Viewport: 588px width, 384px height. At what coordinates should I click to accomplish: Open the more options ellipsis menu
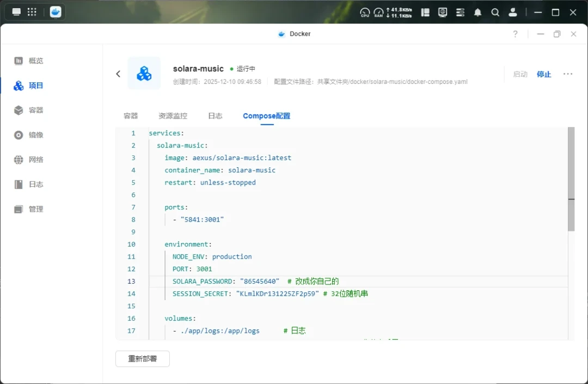(x=568, y=74)
